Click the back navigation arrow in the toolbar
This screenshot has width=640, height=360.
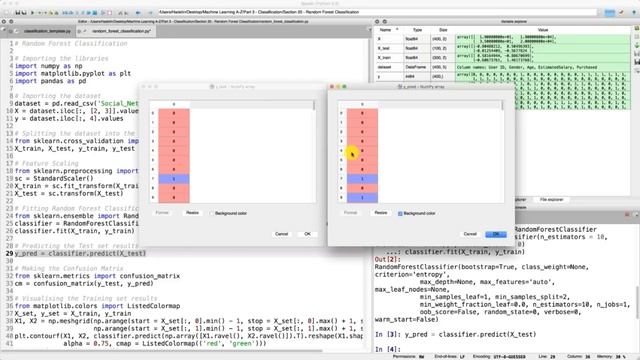(x=138, y=13)
